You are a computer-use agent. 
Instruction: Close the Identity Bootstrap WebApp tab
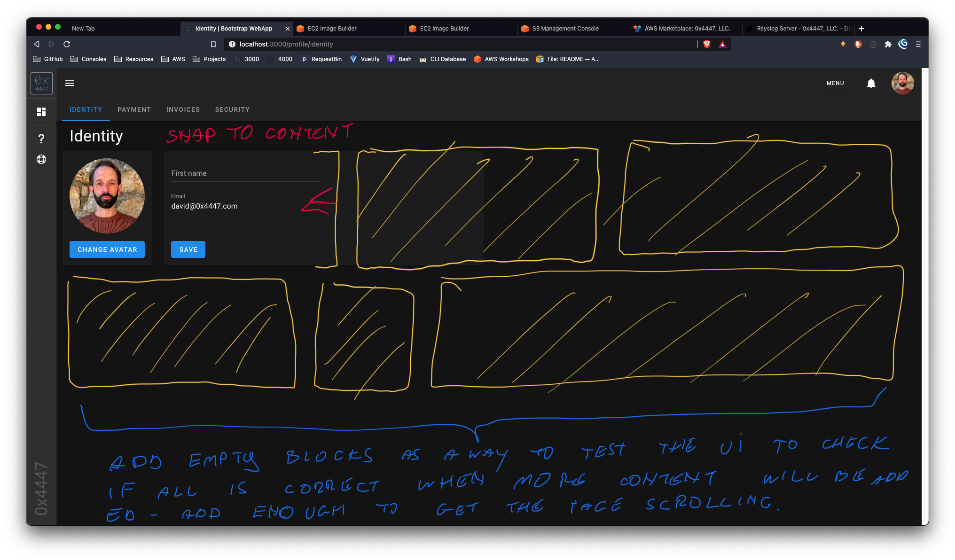click(x=288, y=29)
